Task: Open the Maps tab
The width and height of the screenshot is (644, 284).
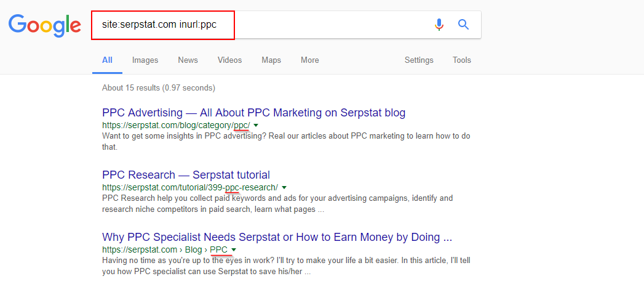Action: pos(271,60)
